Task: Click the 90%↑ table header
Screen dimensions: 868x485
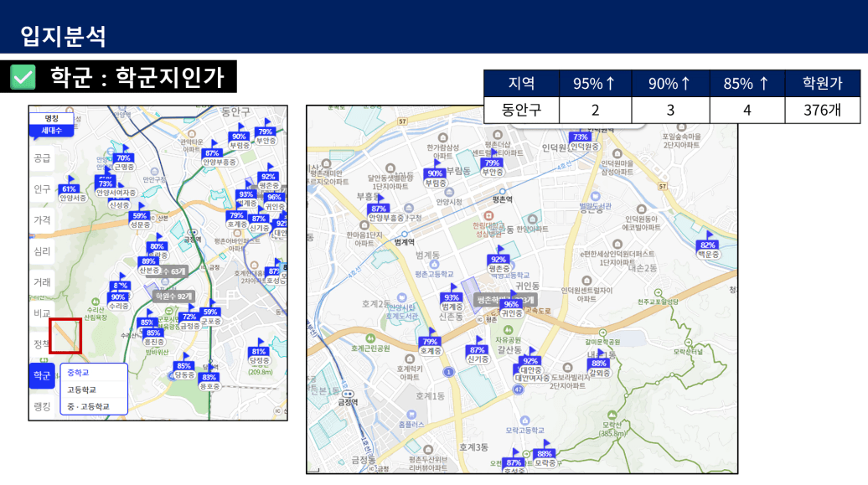Action: tap(670, 84)
